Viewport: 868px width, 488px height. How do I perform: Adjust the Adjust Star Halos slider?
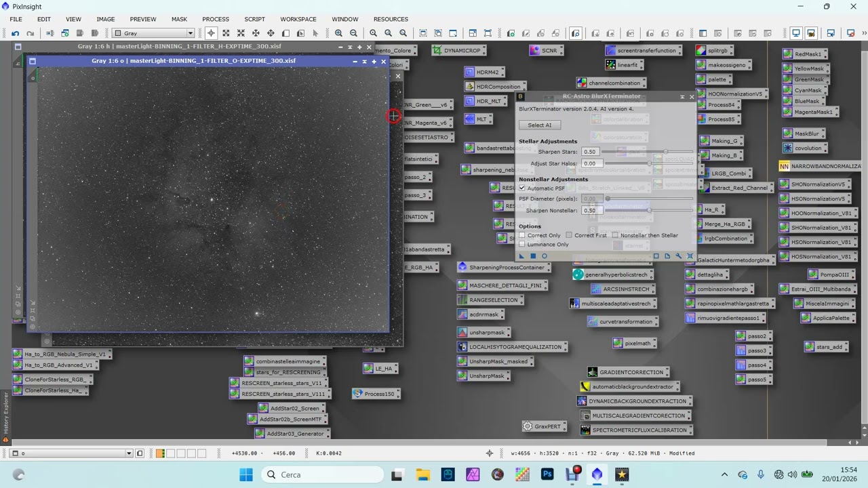click(649, 163)
